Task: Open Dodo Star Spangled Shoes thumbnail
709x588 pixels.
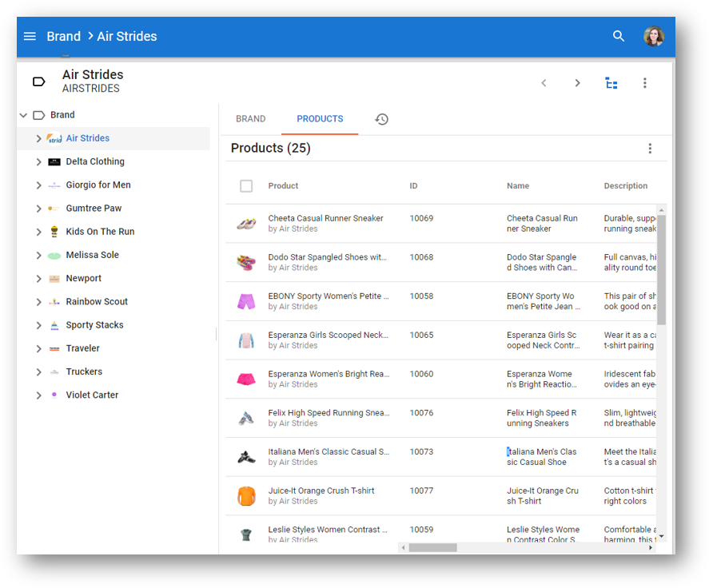Action: (246, 262)
